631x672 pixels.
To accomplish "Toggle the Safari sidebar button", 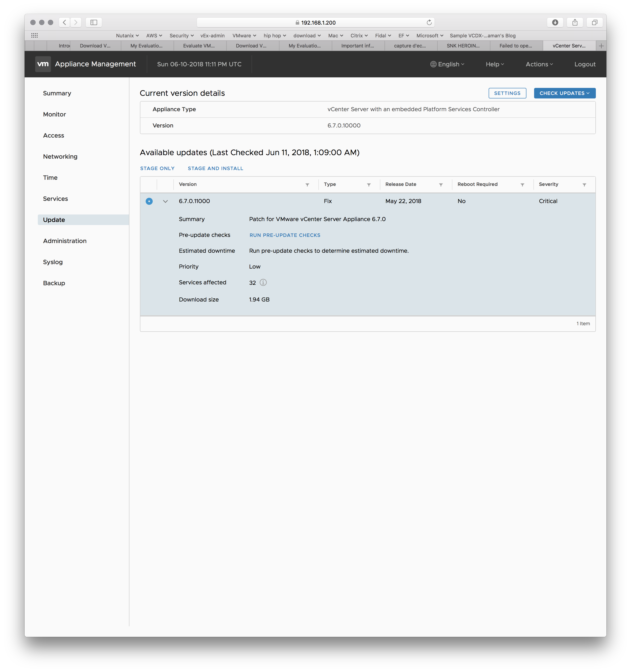I will click(x=94, y=22).
